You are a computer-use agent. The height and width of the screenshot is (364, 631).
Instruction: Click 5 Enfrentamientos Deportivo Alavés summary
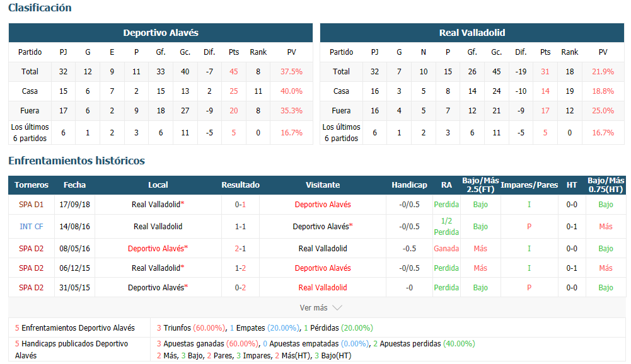(x=75, y=328)
